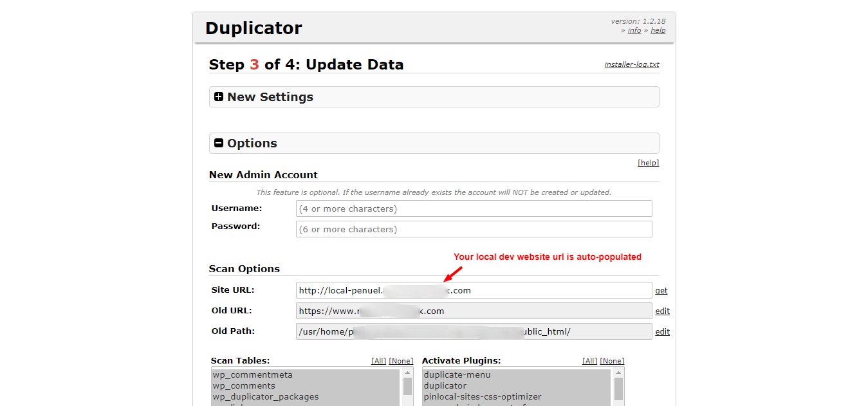Collapse the Options section
The height and width of the screenshot is (406, 868).
(434, 143)
